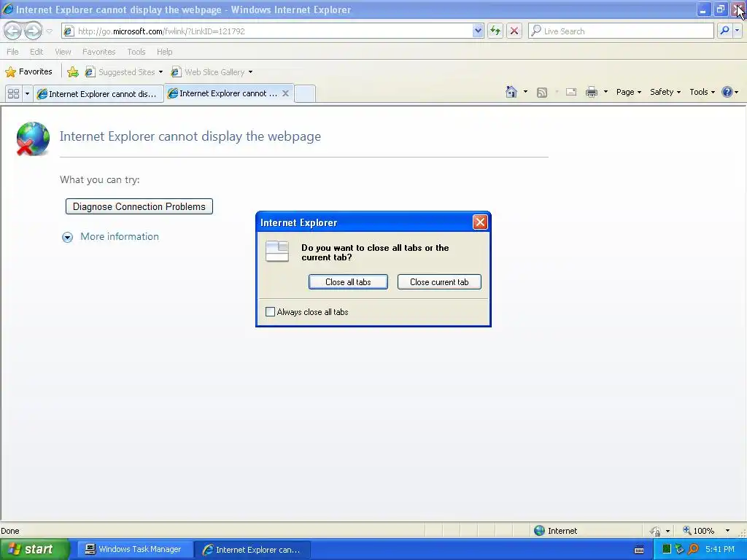Click the keyboard icon in taskbar
This screenshot has height=560, width=747.
coord(639,550)
